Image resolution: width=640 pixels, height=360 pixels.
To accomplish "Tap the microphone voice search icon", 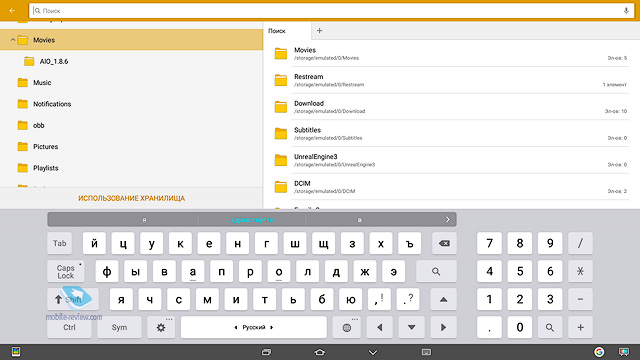I will tap(626, 11).
